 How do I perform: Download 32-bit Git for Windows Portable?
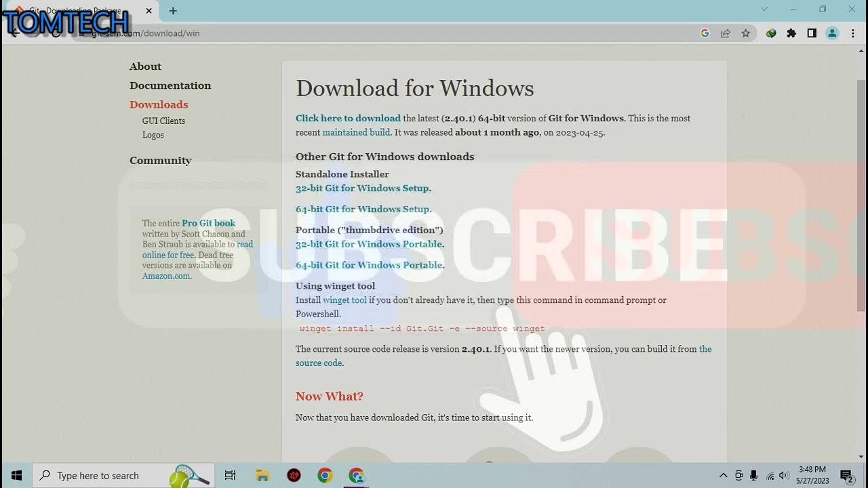[x=369, y=244]
